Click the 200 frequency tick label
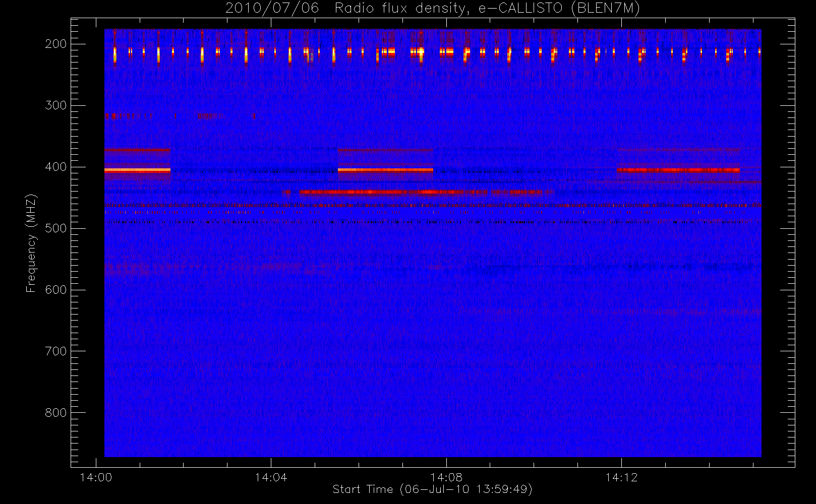This screenshot has width=816, height=504. pyautogui.click(x=56, y=44)
